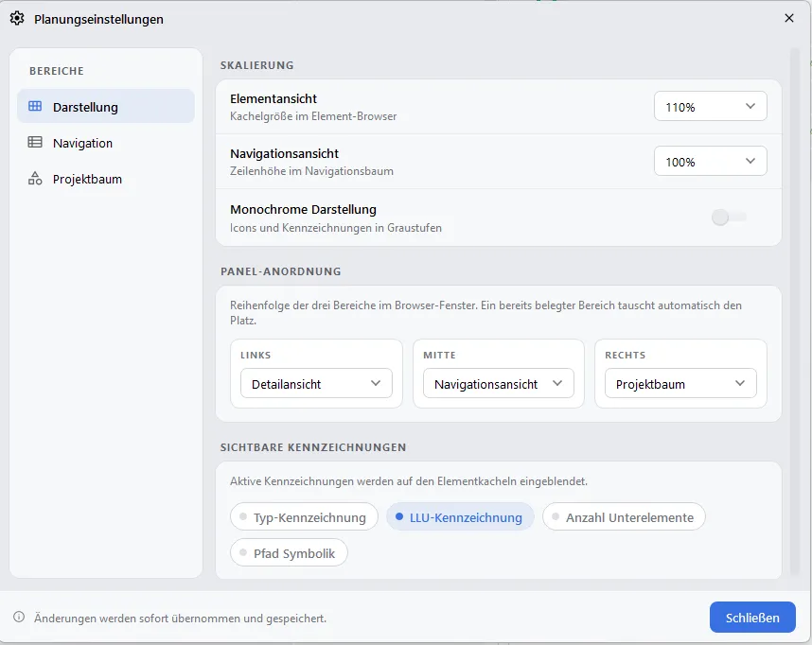
Task: Click 'Aktive Kennzeichnungen werden' description text
Action: 409,480
